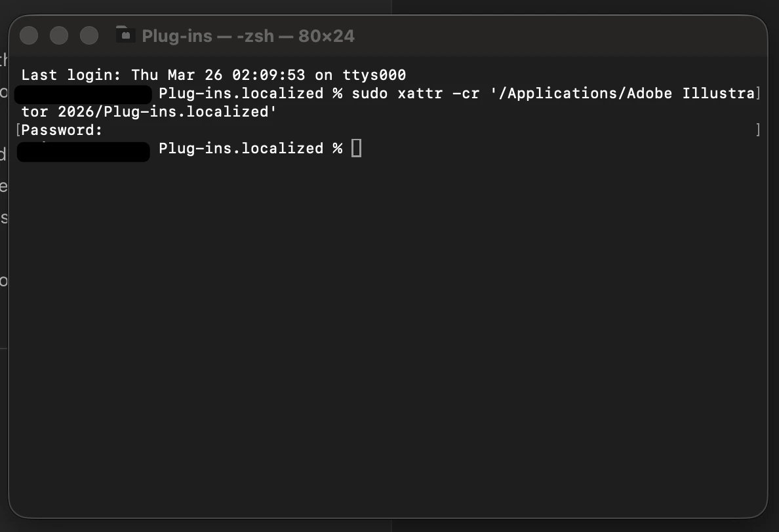Viewport: 779px width, 532px height.
Task: Zoom the Terminal window with third circle button
Action: tap(89, 35)
